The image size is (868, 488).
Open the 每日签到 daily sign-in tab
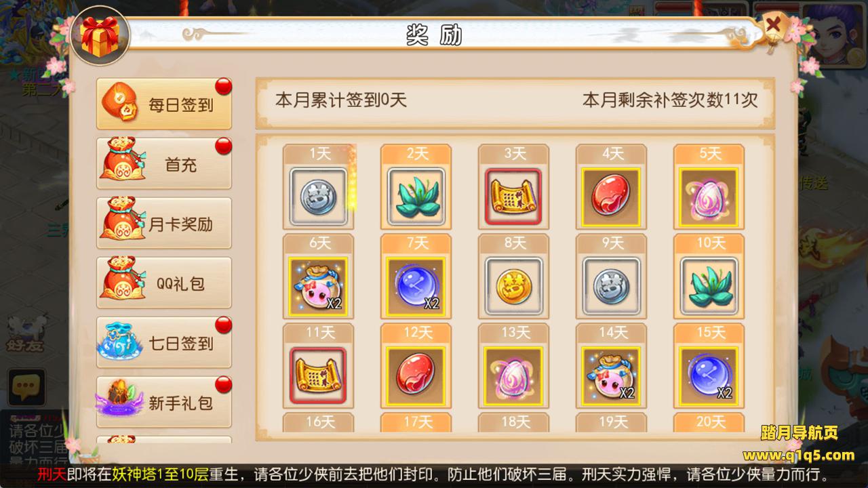(x=164, y=104)
